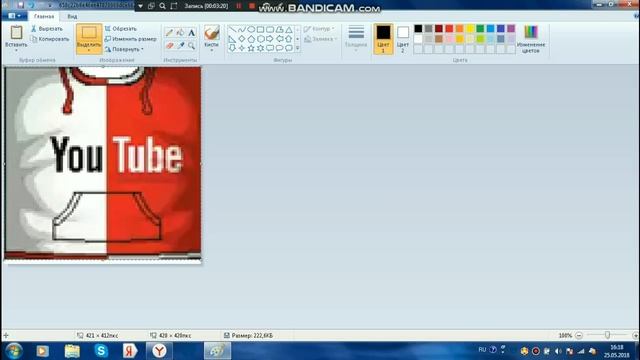The image size is (640, 360).
Task: Click the Bandicam magnifier search icon
Action: 162,6
